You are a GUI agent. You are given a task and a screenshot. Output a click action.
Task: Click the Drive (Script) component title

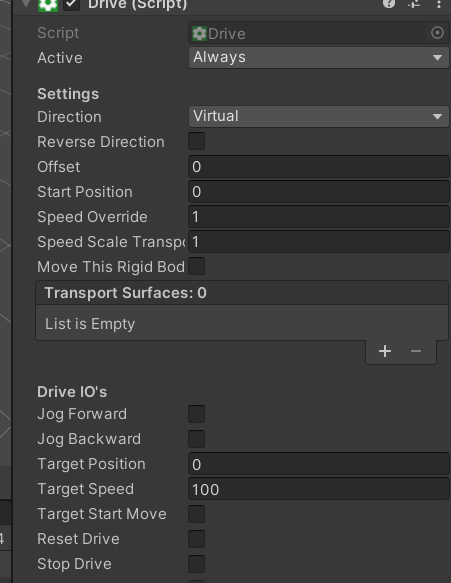(138, 5)
